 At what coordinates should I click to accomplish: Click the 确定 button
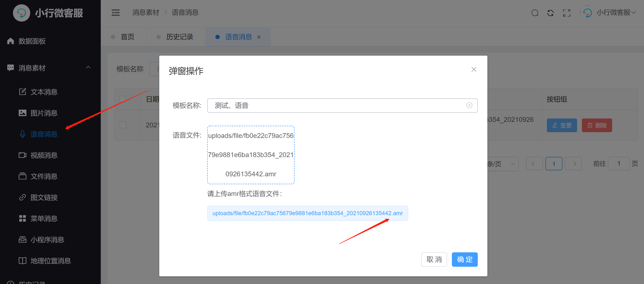465,259
